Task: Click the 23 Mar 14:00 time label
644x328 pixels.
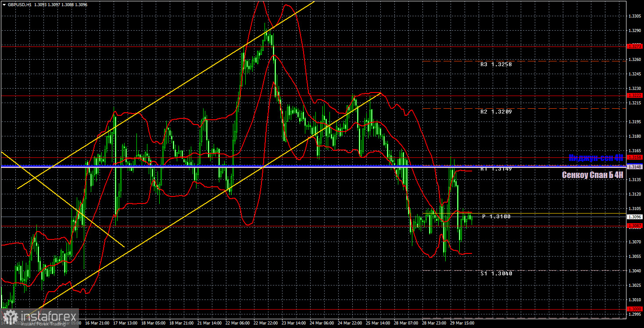Action: coord(294,323)
